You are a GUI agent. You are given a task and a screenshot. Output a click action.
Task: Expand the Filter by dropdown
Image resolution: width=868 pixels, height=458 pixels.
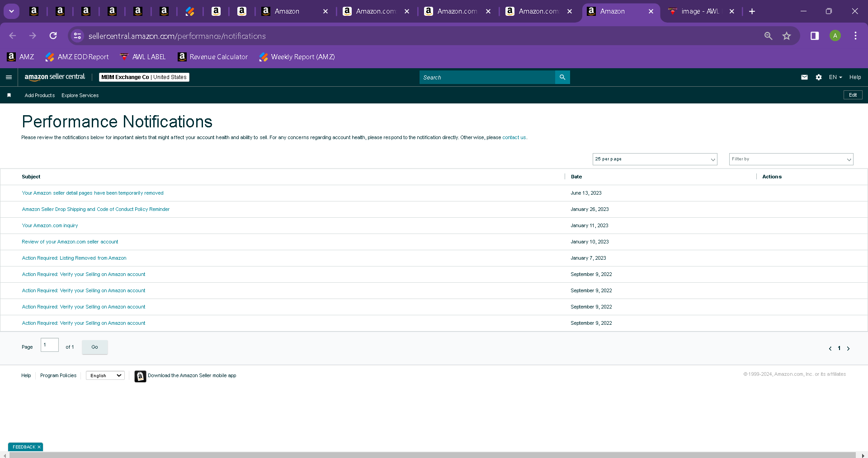click(791, 159)
